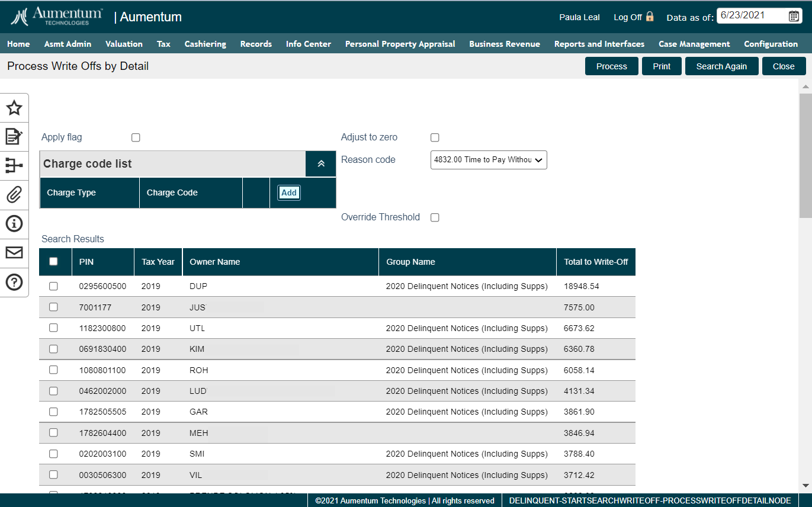812x507 pixels.
Task: Sort by the Owner Name column header
Action: pyautogui.click(x=281, y=262)
